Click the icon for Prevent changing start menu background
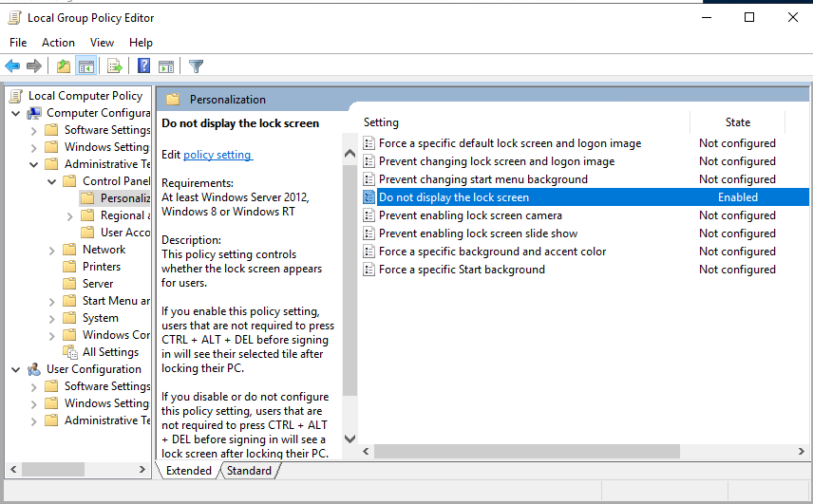The height and width of the screenshot is (504, 813). point(369,179)
